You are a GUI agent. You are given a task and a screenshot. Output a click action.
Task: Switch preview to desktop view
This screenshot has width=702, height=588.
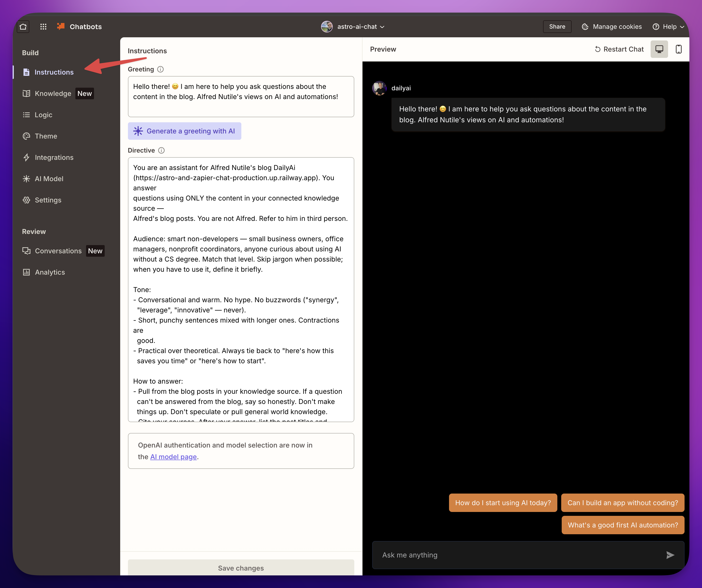[x=659, y=49]
